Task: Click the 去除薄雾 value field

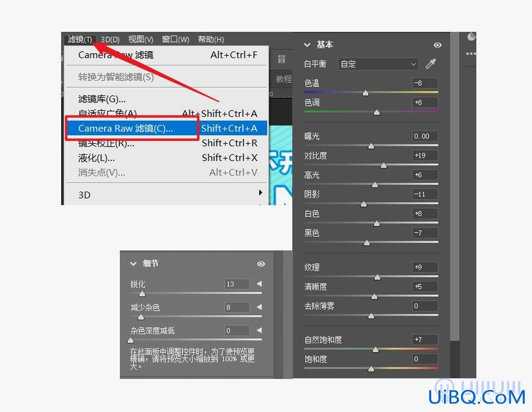Action: tap(425, 305)
